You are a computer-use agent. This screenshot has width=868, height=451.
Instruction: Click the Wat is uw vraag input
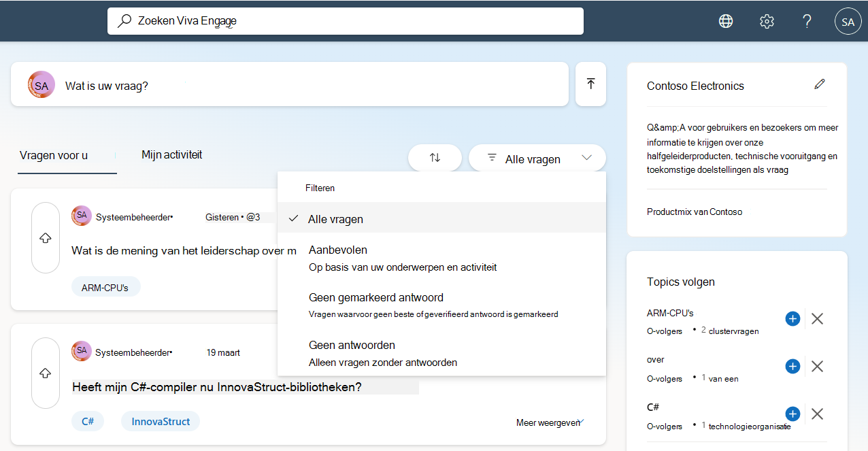[x=290, y=84]
